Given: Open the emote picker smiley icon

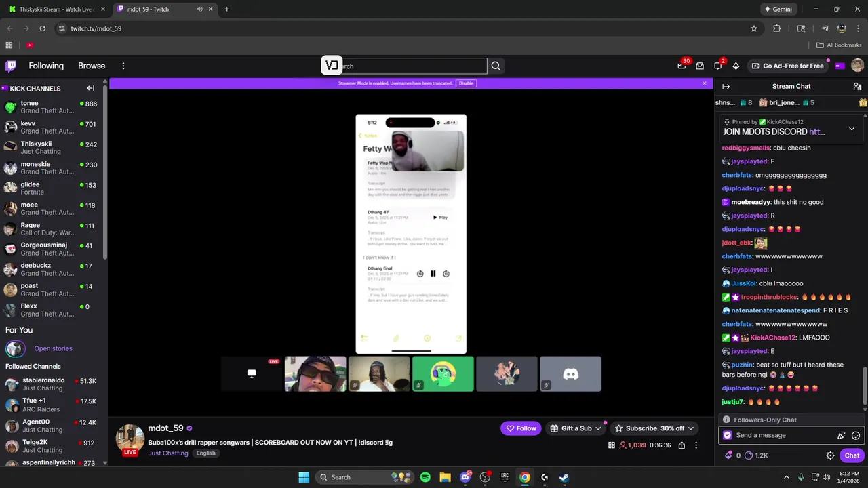Looking at the screenshot, I should click(856, 436).
